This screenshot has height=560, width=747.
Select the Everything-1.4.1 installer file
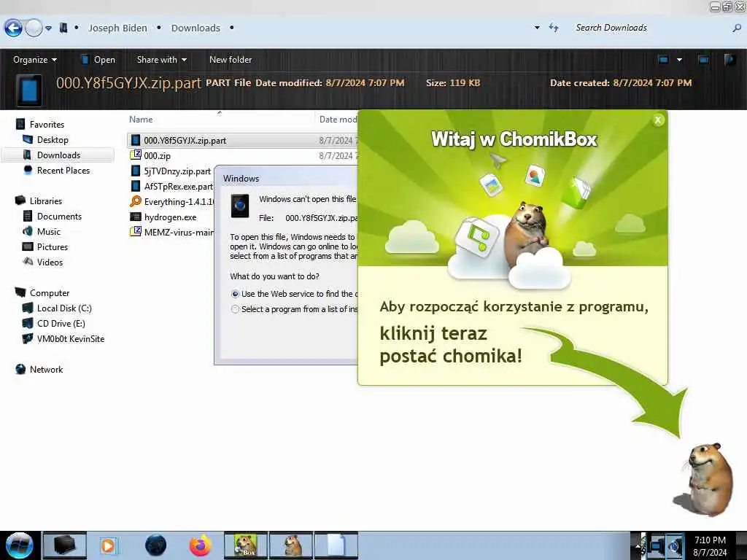179,201
